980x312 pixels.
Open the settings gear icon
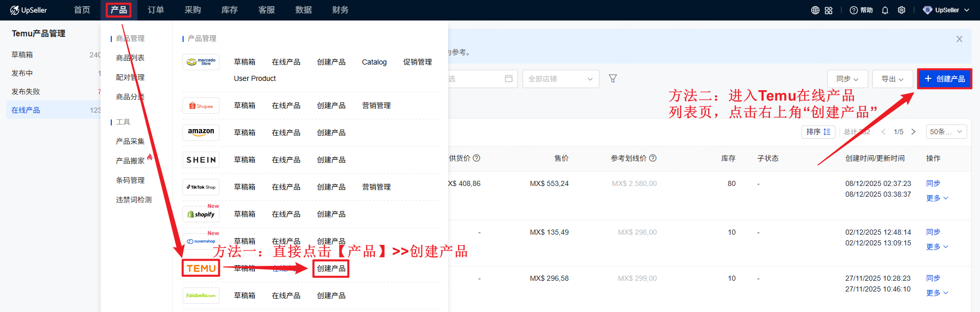click(x=902, y=10)
